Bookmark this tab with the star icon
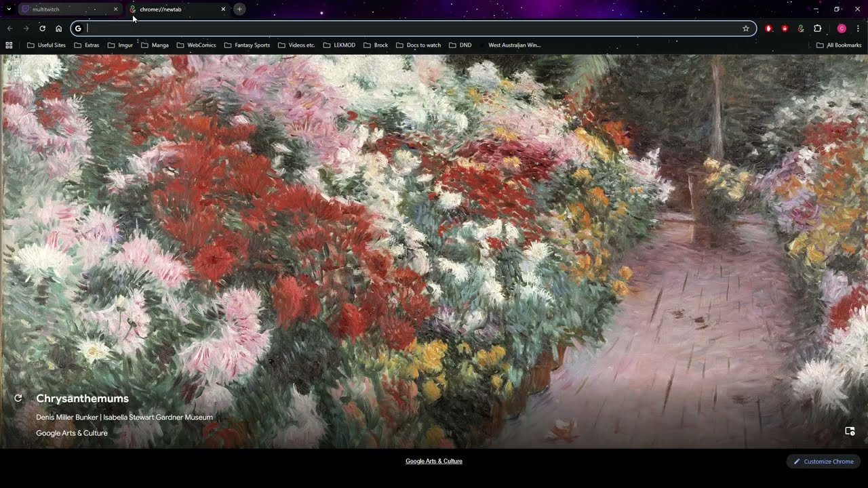Viewport: 868px width, 488px height. coord(746,28)
